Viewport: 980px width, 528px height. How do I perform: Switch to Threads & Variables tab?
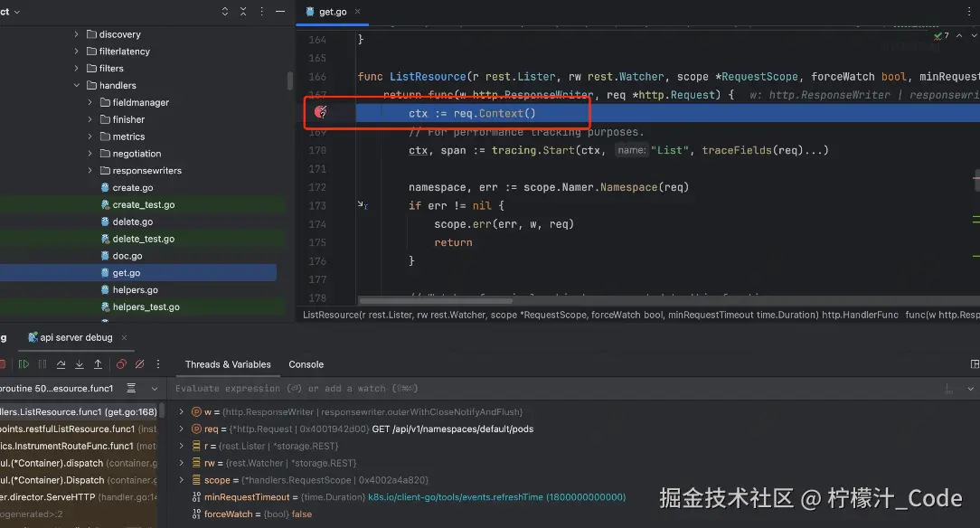(x=228, y=364)
